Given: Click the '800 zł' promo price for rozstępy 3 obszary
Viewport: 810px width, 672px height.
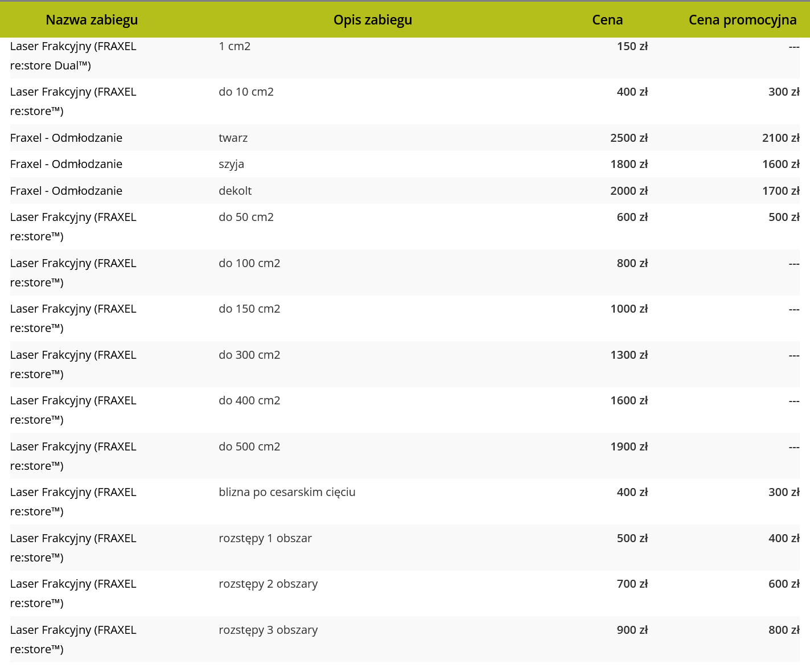Looking at the screenshot, I should pos(784,630).
